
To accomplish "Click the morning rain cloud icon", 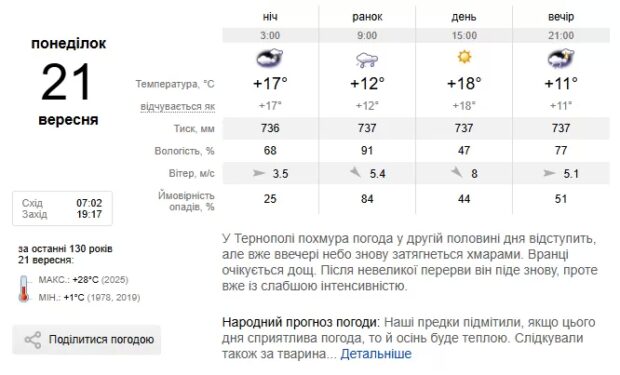I will [x=367, y=60].
